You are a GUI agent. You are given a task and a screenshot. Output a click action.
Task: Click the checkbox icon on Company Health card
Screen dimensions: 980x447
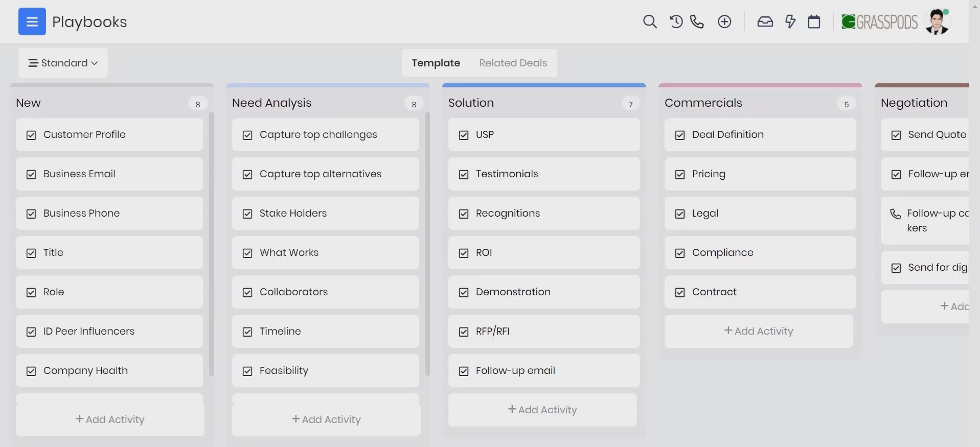pos(31,371)
